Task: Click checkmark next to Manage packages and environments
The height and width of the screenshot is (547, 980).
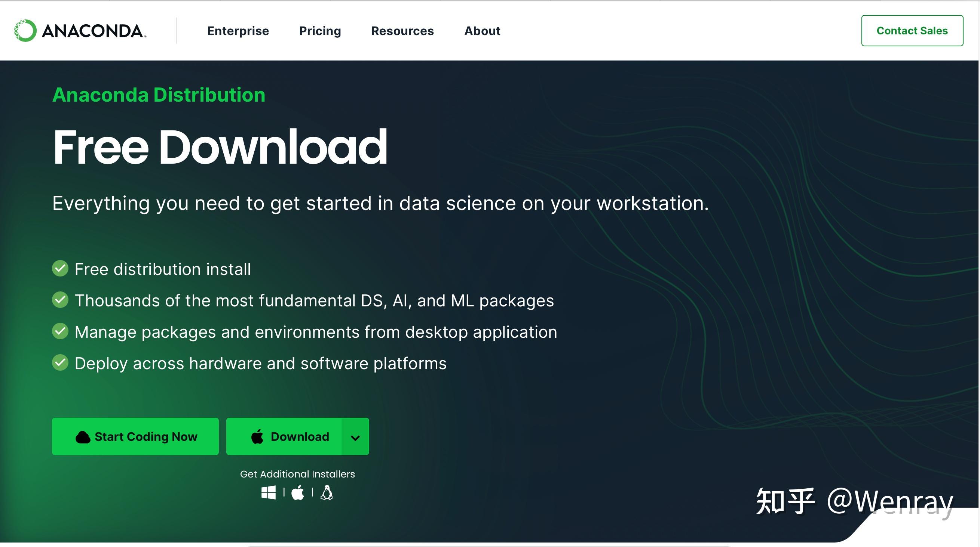Action: click(60, 331)
